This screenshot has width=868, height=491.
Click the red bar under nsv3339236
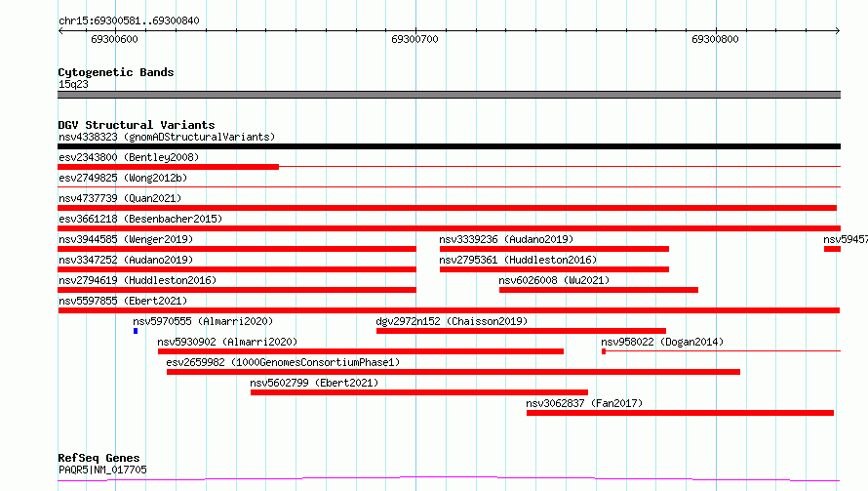(x=554, y=249)
